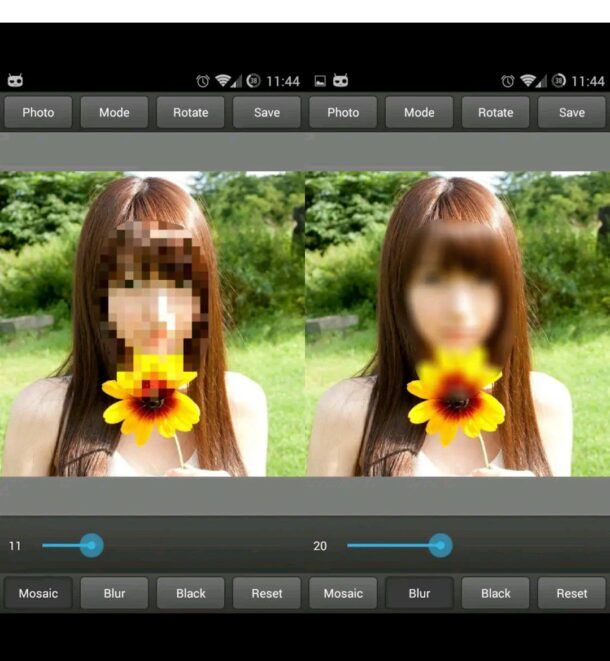Open the Mode menu on the right screen
610x661 pixels.
click(419, 112)
